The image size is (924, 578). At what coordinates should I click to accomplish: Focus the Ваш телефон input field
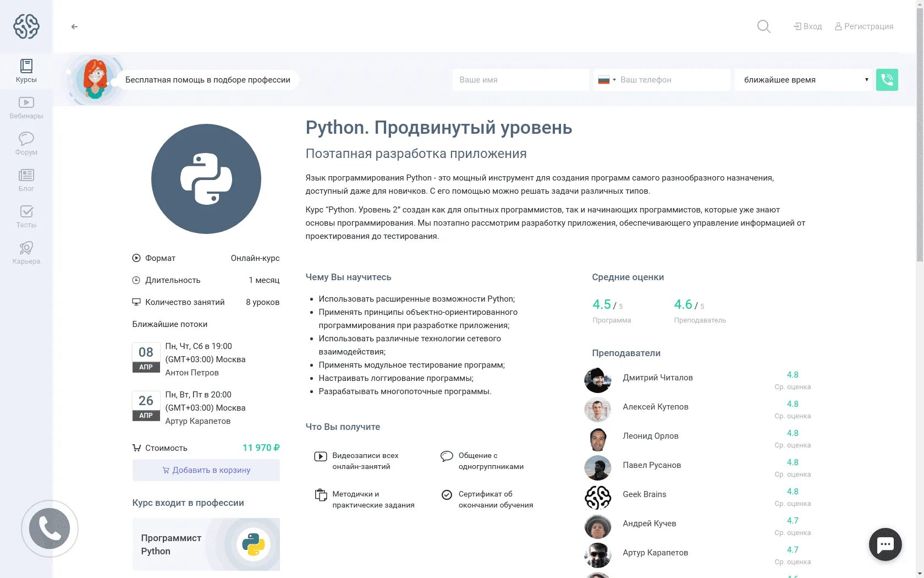(673, 80)
